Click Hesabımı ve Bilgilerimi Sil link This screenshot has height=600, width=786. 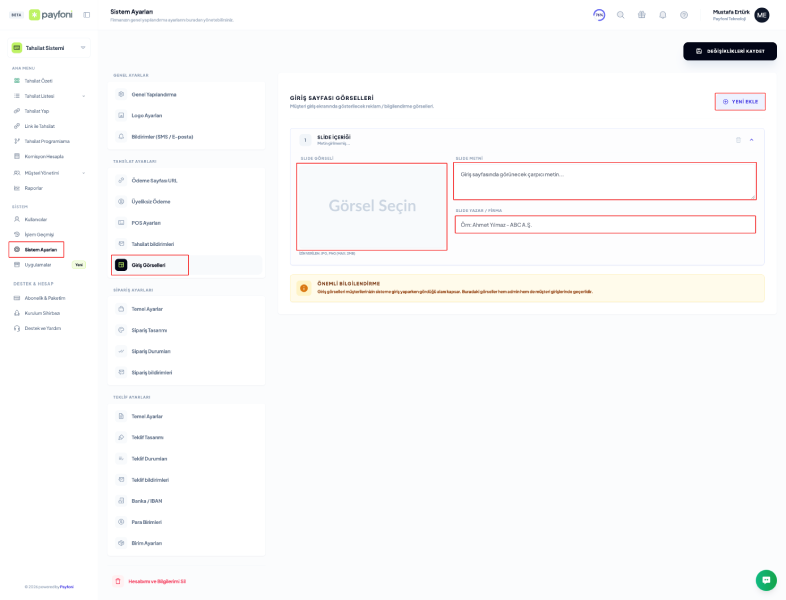click(156, 581)
